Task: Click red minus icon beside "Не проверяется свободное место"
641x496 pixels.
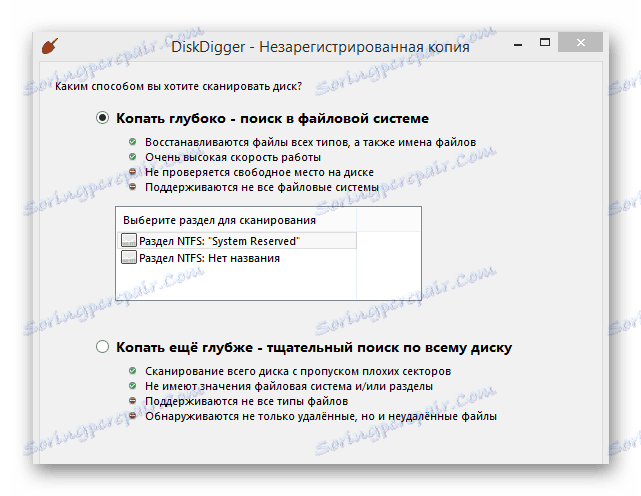Action: point(132,172)
